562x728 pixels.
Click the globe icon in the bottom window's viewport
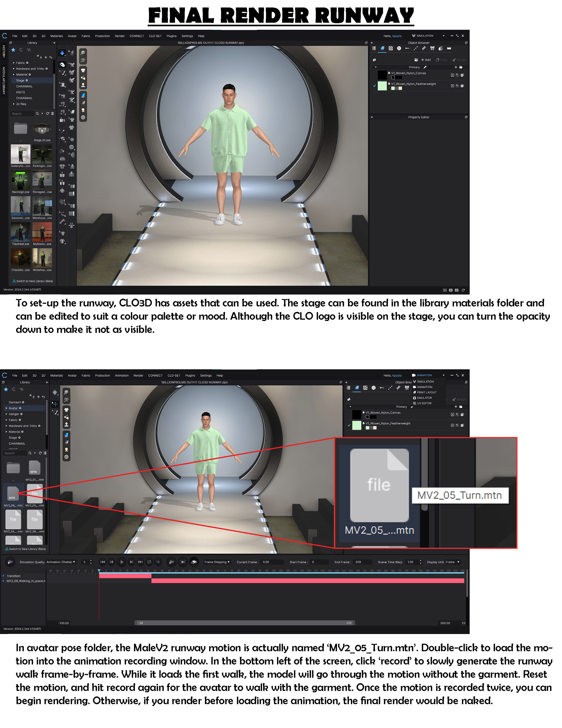click(66, 457)
